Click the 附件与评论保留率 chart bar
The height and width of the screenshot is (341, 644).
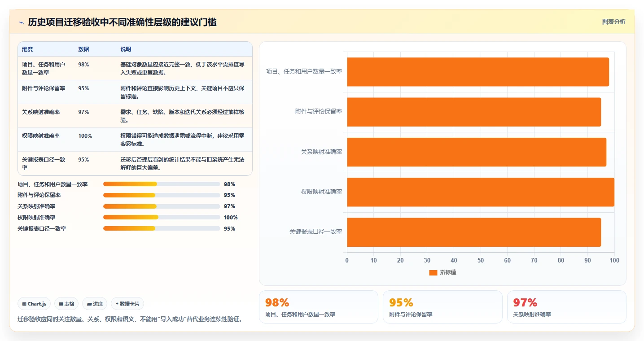click(x=474, y=112)
